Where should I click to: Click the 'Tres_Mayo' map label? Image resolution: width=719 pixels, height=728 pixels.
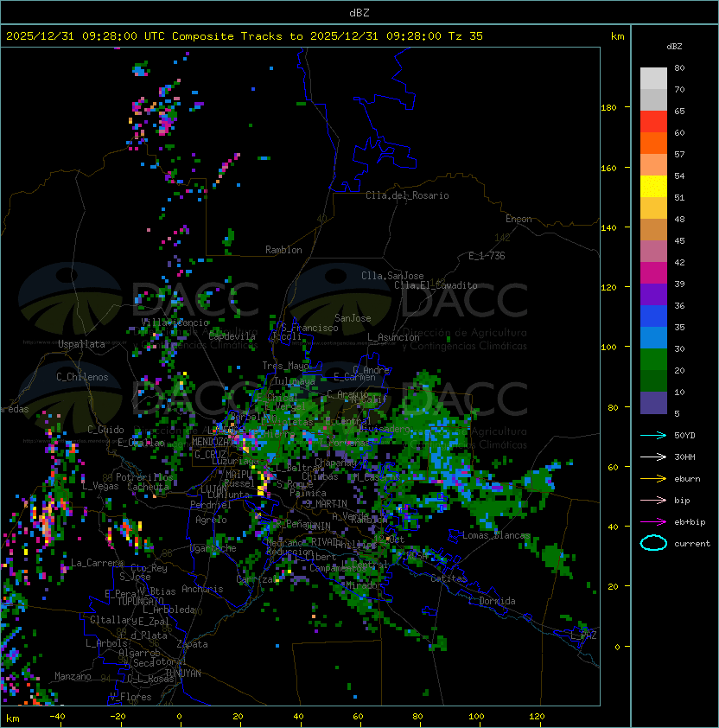(x=285, y=366)
